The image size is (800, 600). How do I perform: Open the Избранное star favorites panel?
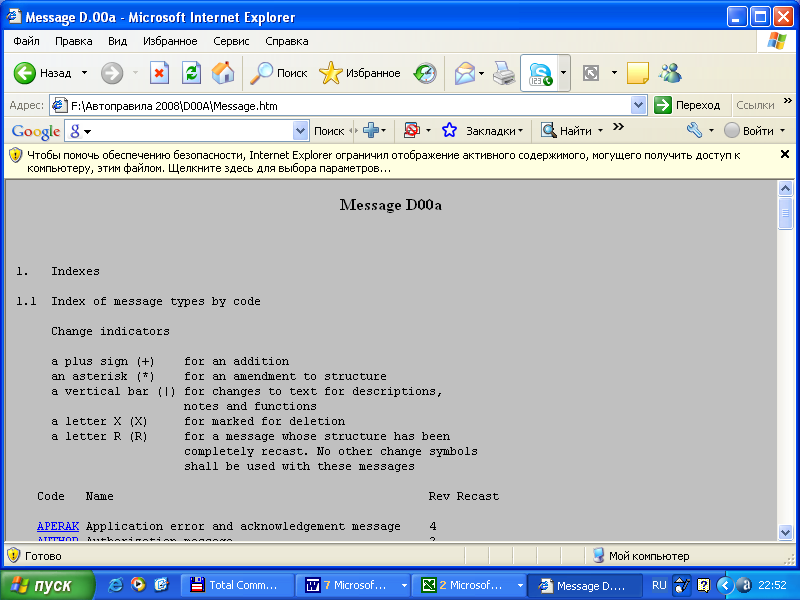[x=360, y=73]
